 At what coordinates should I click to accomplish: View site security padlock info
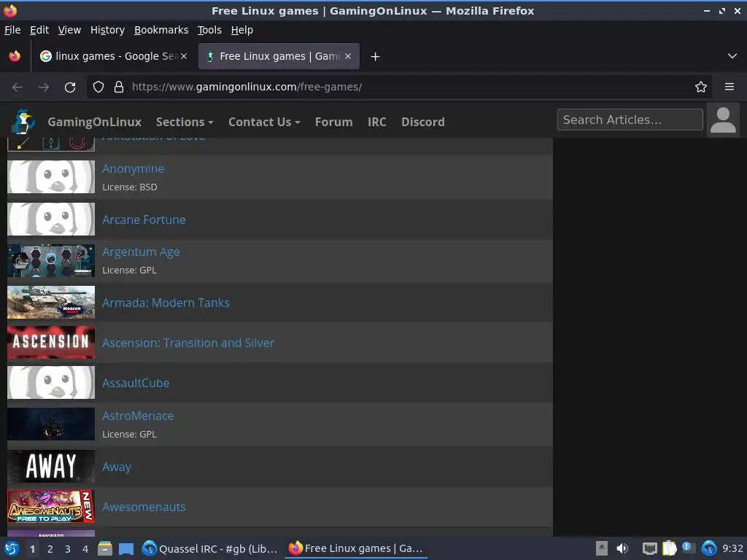coord(119,87)
